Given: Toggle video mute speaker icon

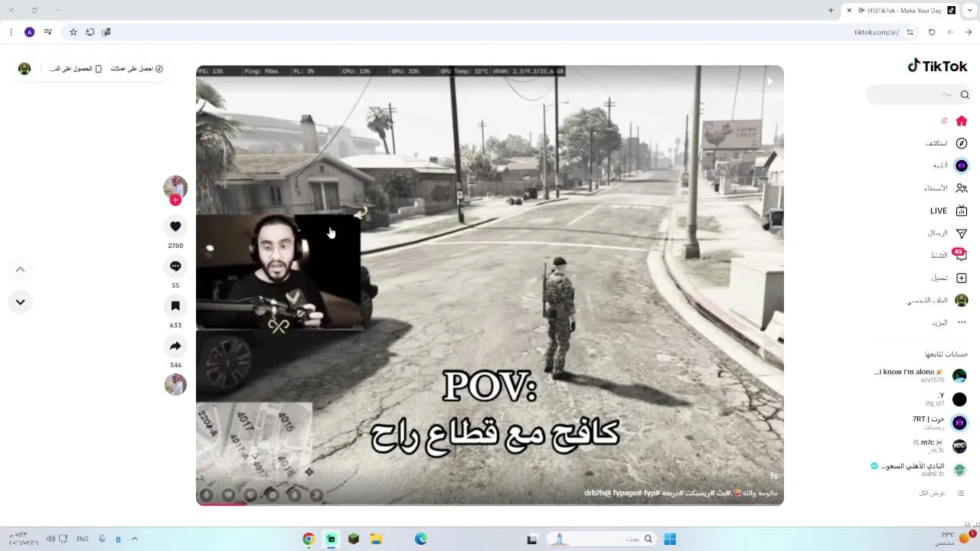Looking at the screenshot, I should click(x=769, y=81).
